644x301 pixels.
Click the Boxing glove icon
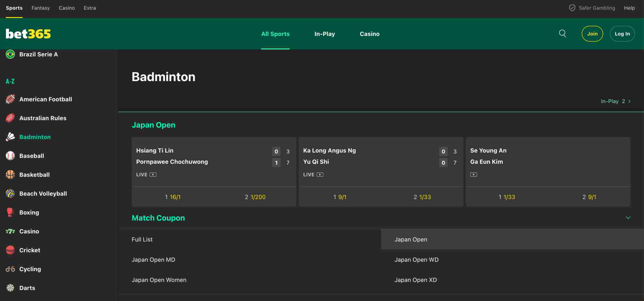10,212
